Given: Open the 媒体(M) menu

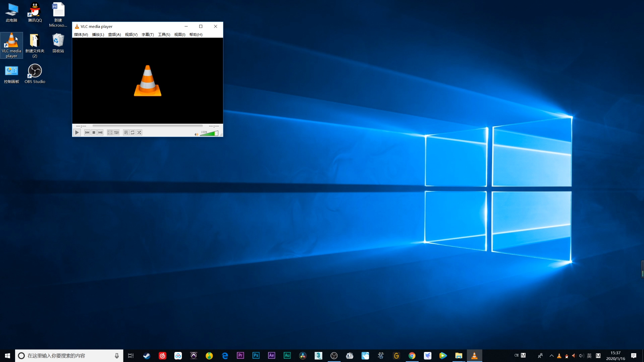Looking at the screenshot, I should (x=81, y=35).
